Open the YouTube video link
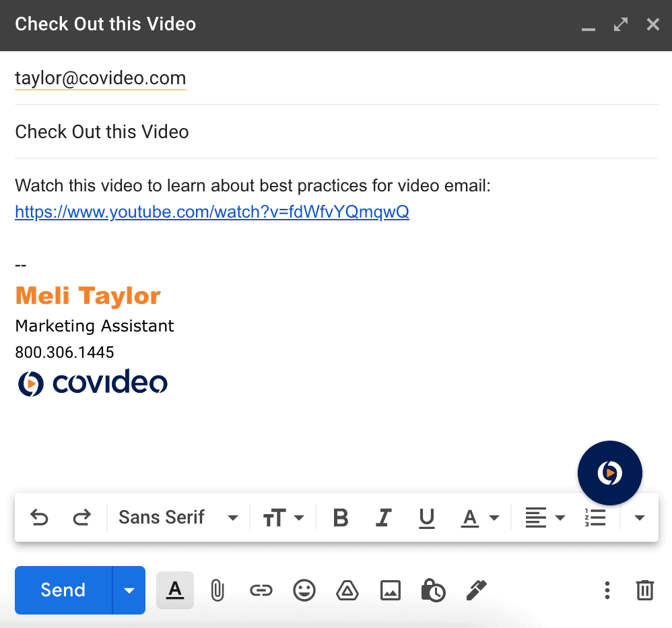The width and height of the screenshot is (672, 628). tap(212, 212)
